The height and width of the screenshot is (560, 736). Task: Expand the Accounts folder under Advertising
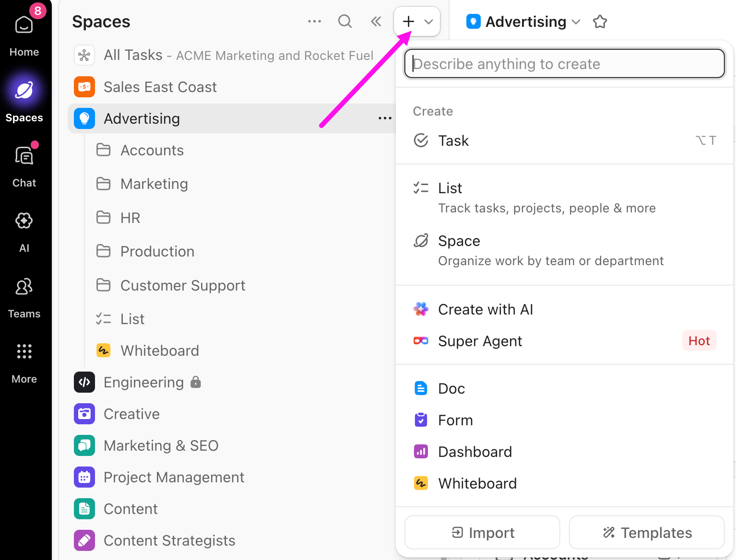point(152,150)
